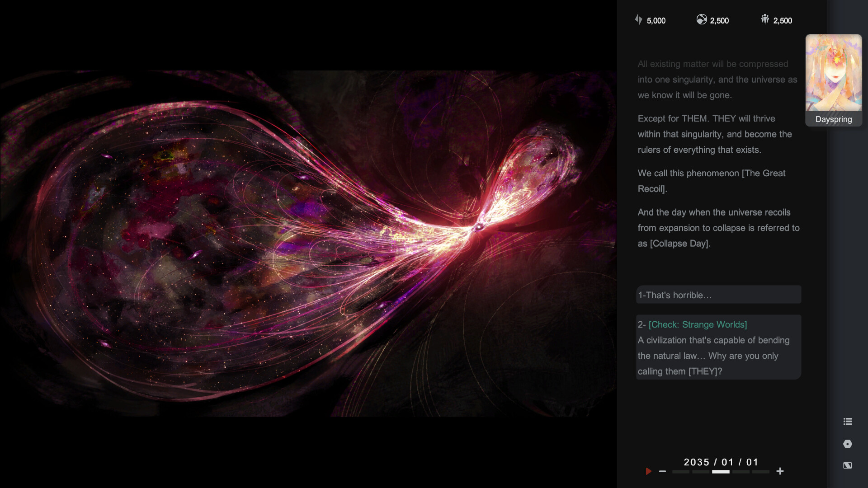The height and width of the screenshot is (488, 868).
Task: Click the planet resource icon showing 2,500
Action: [703, 20]
